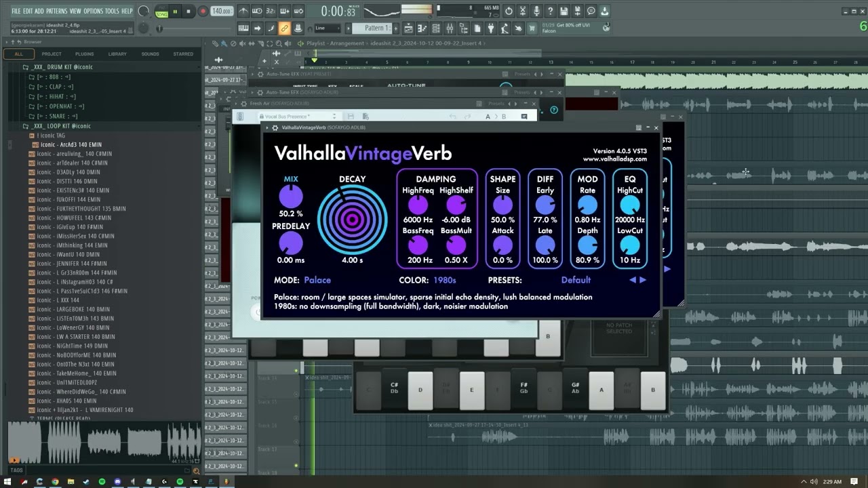The image size is (868, 488).
Task: Open Discord from the taskbar
Action: [x=117, y=481]
